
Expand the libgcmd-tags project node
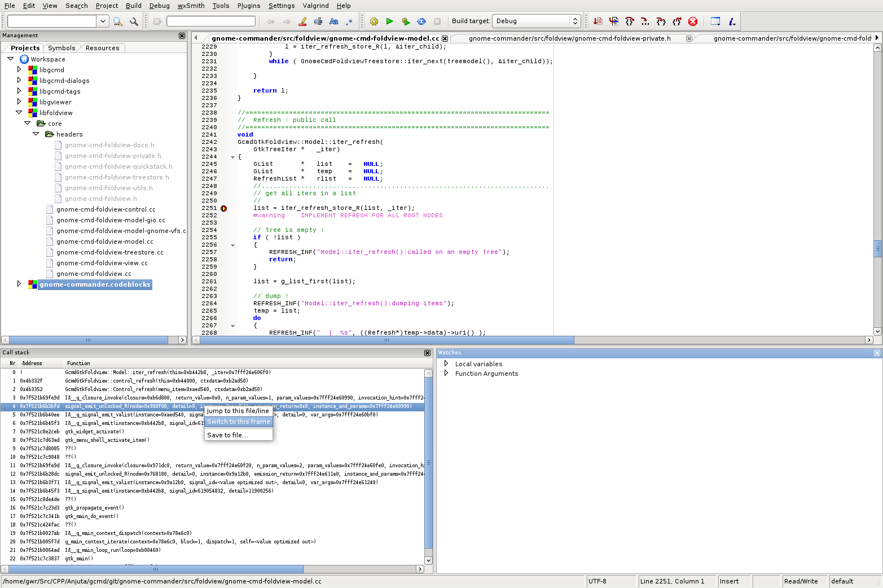(19, 91)
